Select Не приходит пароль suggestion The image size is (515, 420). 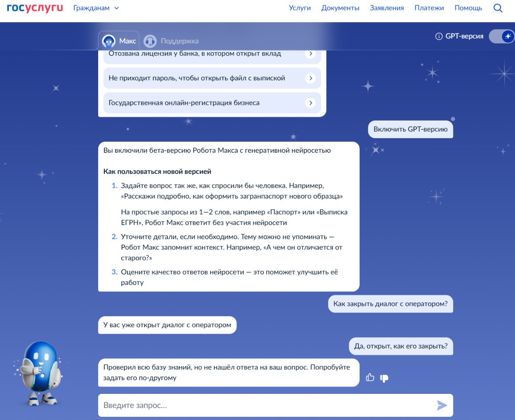(212, 78)
